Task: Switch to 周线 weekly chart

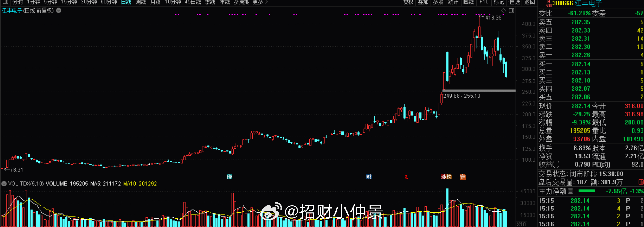Action: click(141, 2)
